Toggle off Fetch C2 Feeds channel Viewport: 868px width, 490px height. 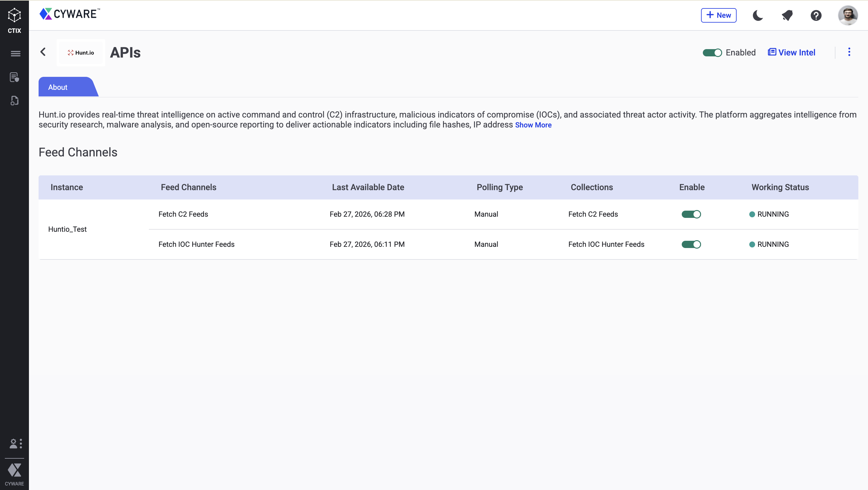[x=691, y=214]
